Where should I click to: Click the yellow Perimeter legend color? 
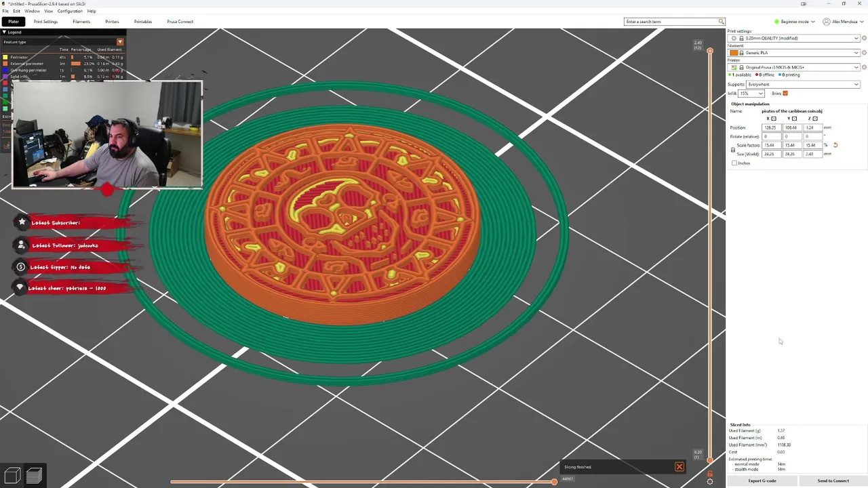5,57
